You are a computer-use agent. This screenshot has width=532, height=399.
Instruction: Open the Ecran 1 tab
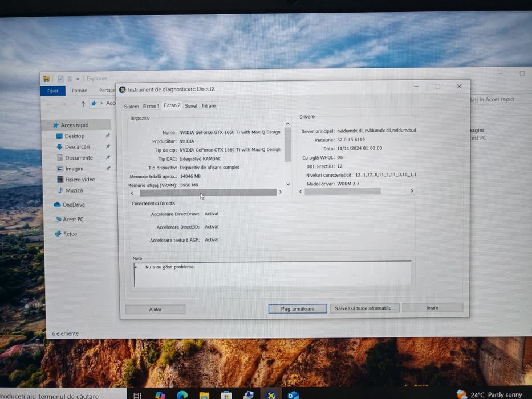(x=151, y=106)
